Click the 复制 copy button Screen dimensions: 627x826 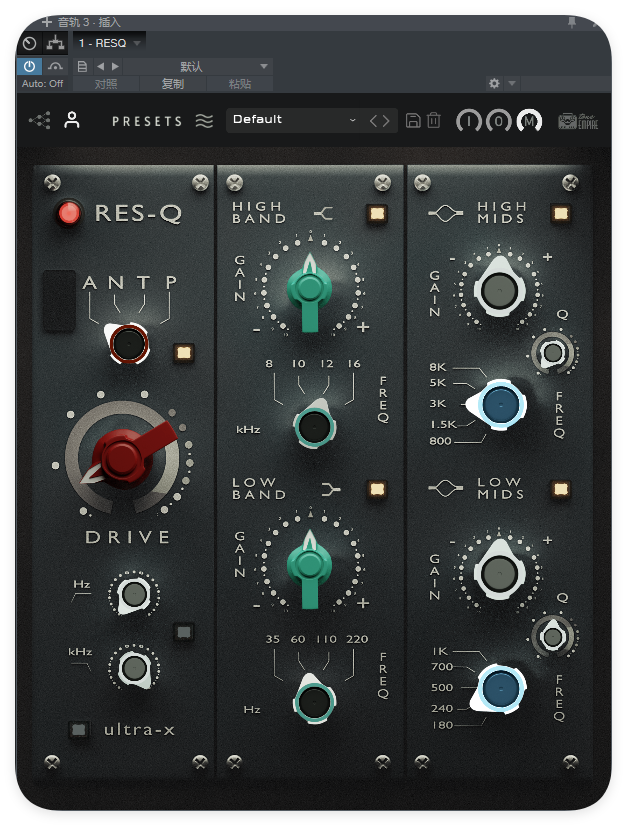coord(173,84)
